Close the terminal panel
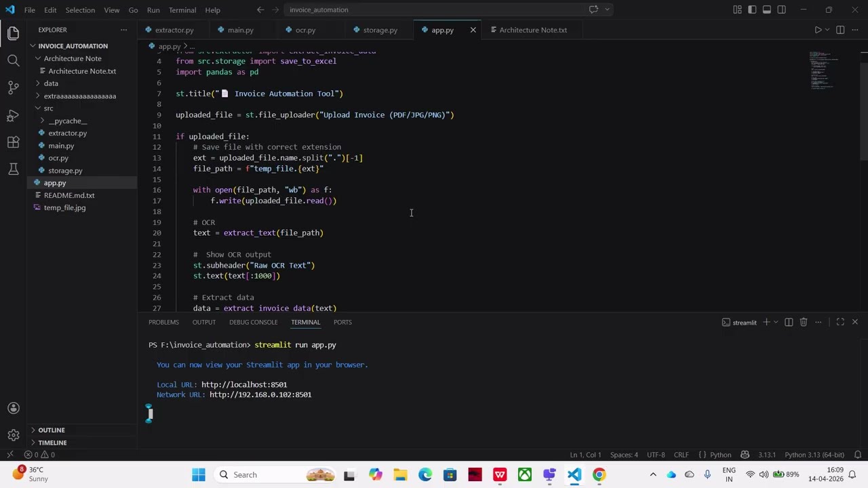Viewport: 868px width, 488px height. [x=854, y=322]
